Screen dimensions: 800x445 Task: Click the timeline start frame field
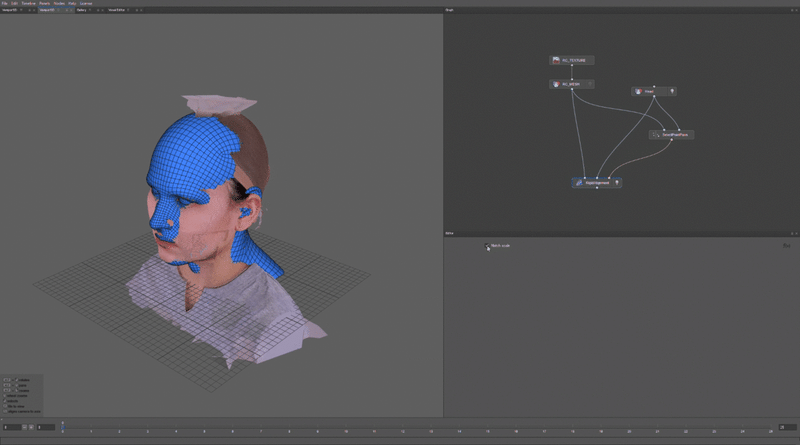pyautogui.click(x=12, y=427)
